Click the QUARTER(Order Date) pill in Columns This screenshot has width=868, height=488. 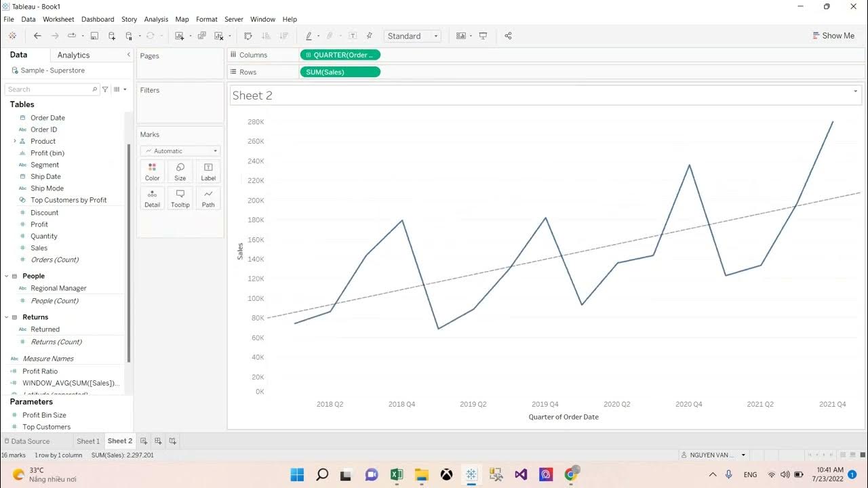340,55
